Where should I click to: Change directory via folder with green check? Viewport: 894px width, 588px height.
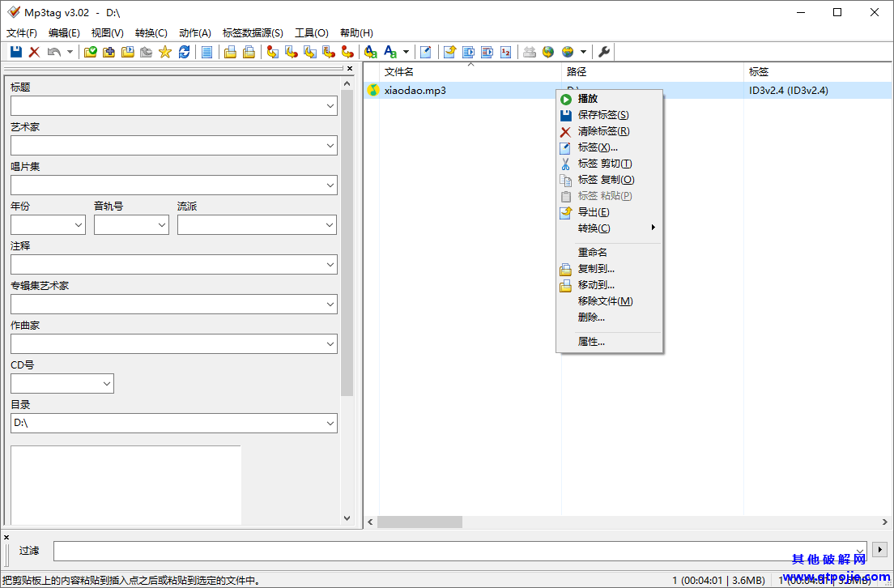(x=90, y=52)
